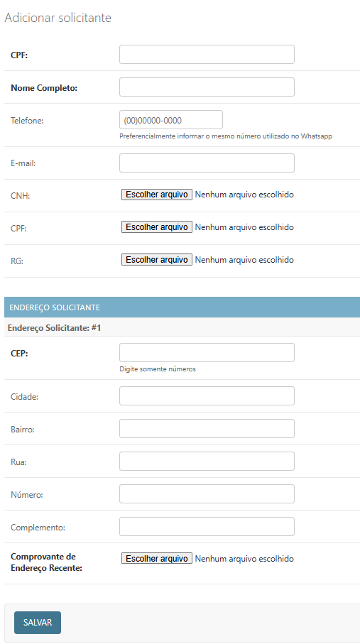Click into the Rua field
The image size is (360, 644).
pos(207,462)
